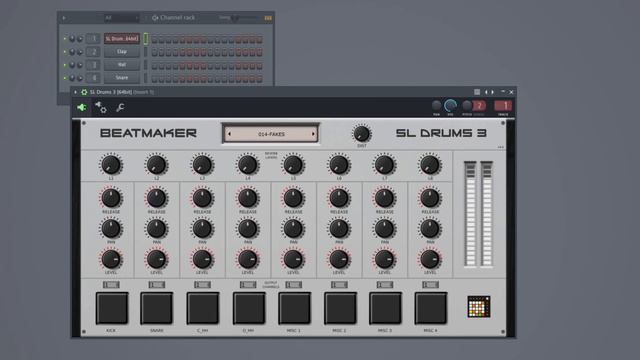
Task: Toggle mute LED for Hat channel
Action: [64, 65]
